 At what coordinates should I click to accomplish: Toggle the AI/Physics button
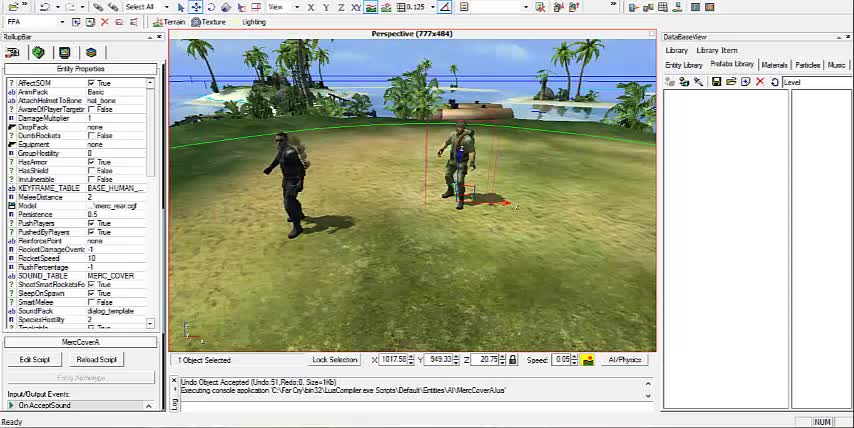[624, 360]
